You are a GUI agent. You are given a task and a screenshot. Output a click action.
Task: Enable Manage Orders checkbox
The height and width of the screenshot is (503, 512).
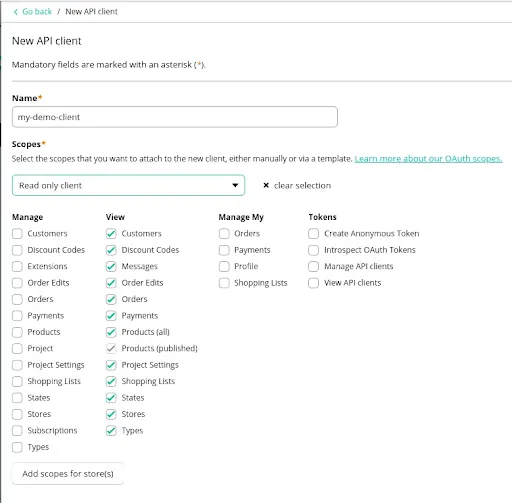tap(17, 299)
